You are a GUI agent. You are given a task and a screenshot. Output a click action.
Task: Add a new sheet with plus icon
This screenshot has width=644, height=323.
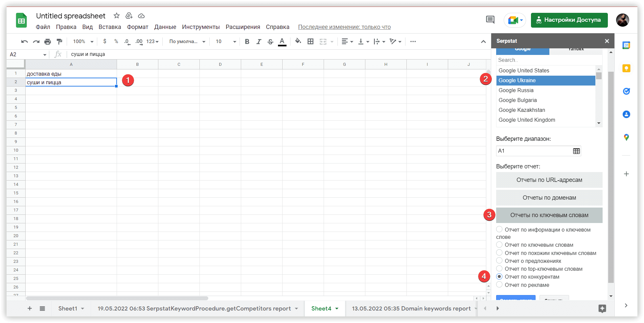pos(30,309)
